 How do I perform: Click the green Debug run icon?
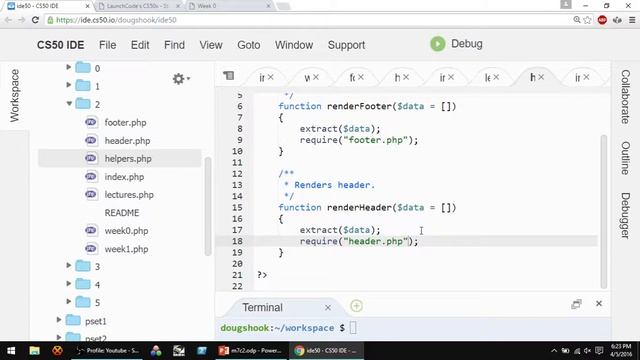438,44
